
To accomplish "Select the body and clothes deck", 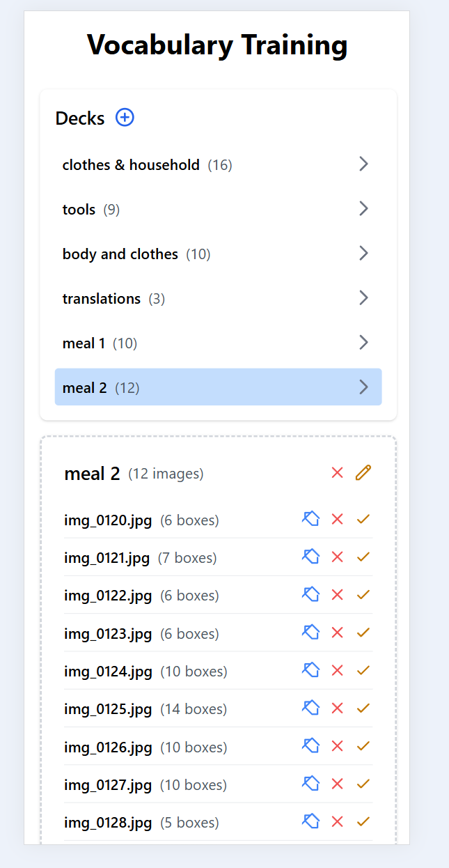I will click(120, 254).
